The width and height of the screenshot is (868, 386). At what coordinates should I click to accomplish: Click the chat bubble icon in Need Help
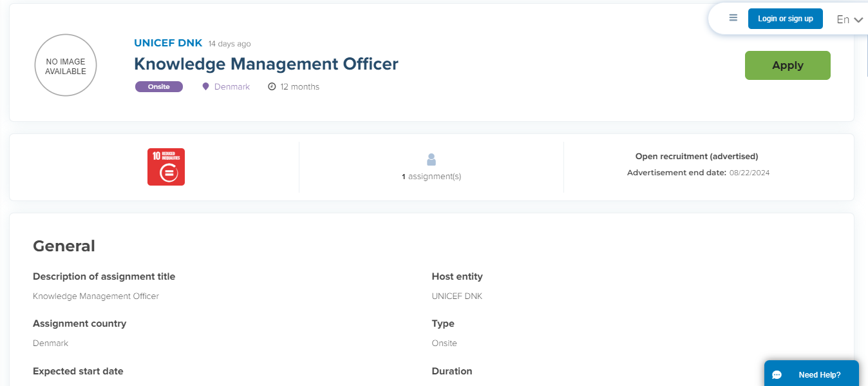pos(777,375)
